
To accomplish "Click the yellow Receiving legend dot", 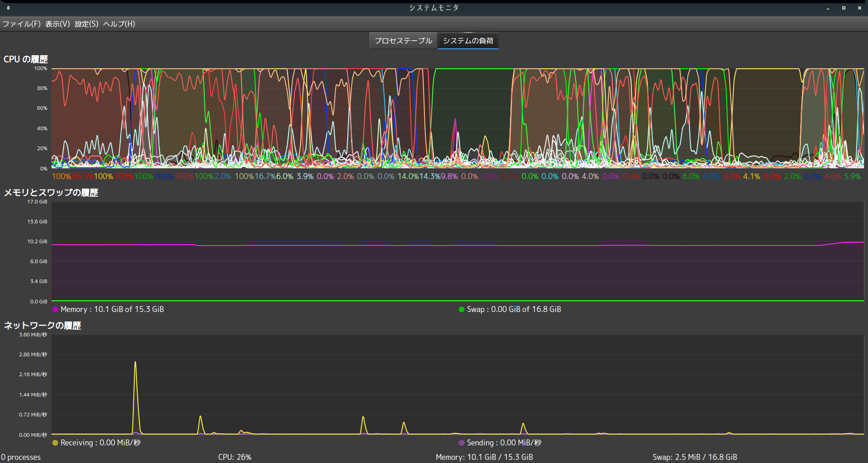I will (x=55, y=443).
